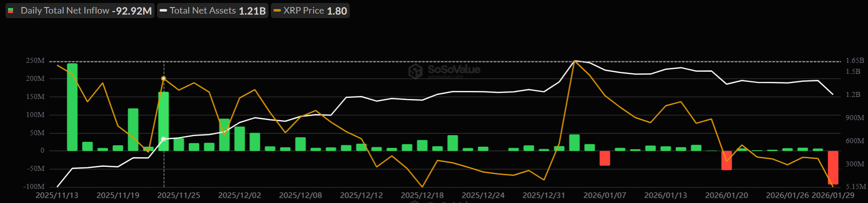
Task: Toggle the XRP Price legend series
Action: [310, 11]
